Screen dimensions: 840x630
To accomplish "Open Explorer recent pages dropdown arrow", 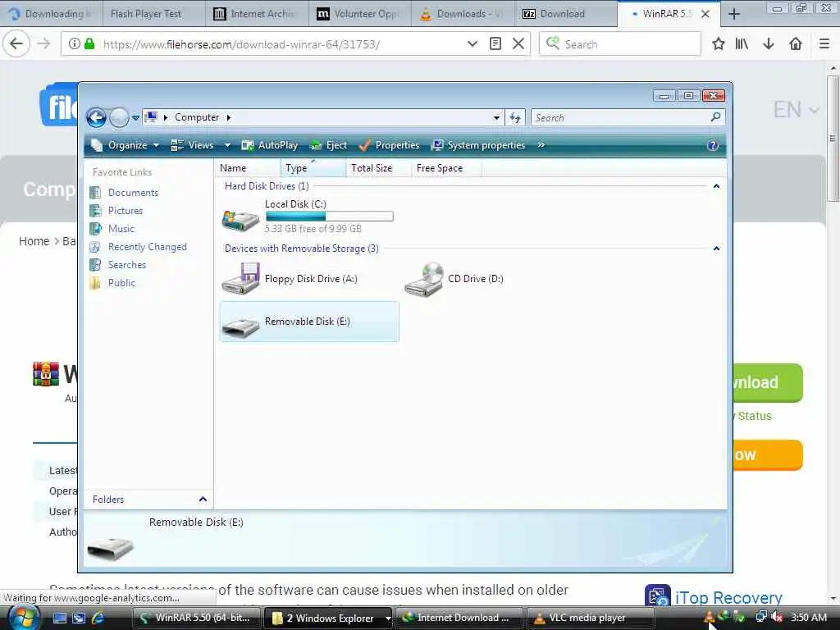I will [135, 118].
